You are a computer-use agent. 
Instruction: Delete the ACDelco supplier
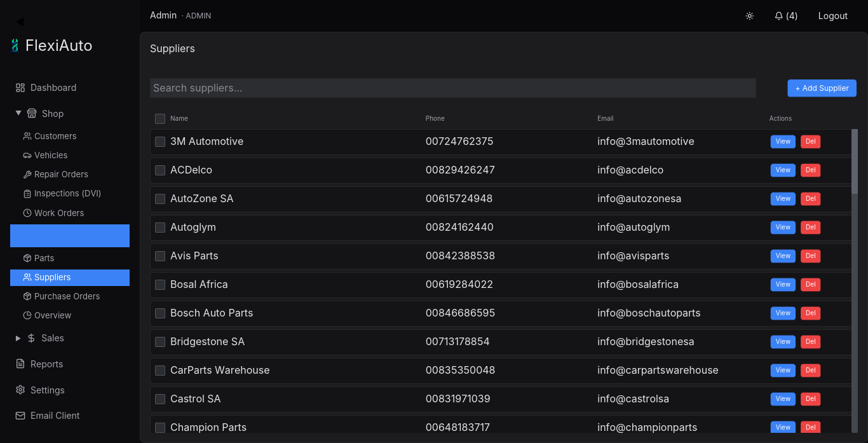click(x=810, y=170)
